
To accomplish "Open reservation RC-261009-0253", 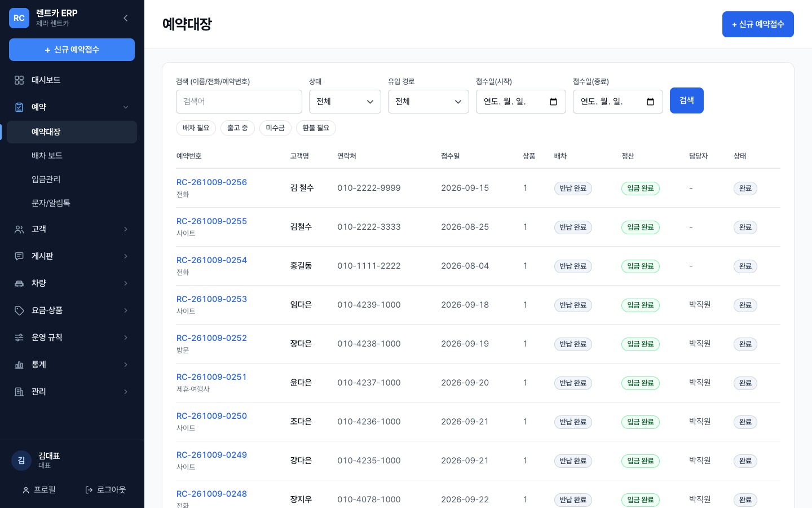I will click(x=211, y=299).
